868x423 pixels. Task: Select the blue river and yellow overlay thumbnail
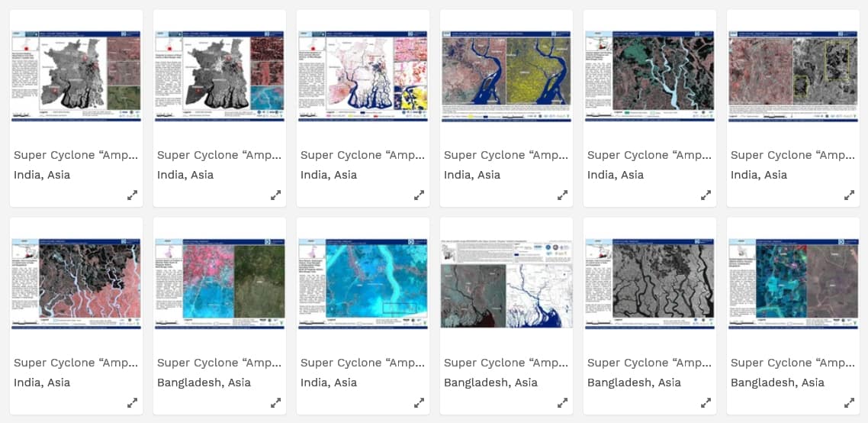(x=506, y=76)
